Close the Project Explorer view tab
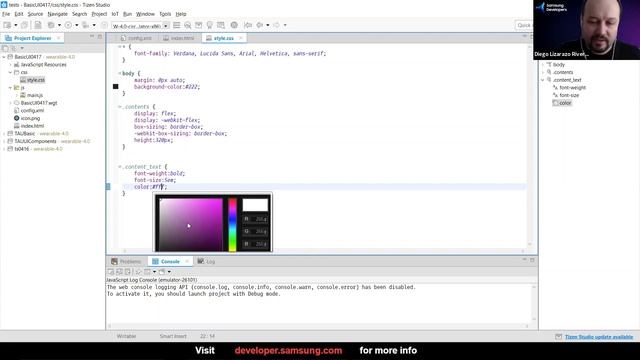 tap(58, 38)
